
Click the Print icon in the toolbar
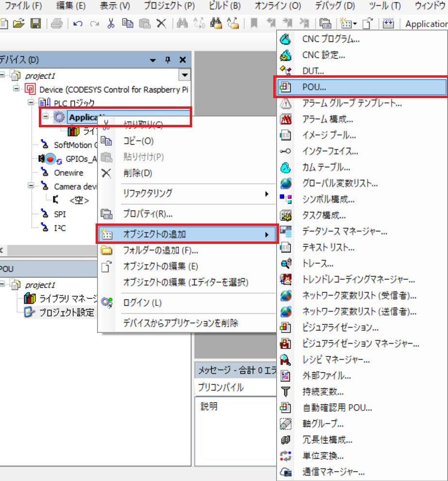click(57, 23)
